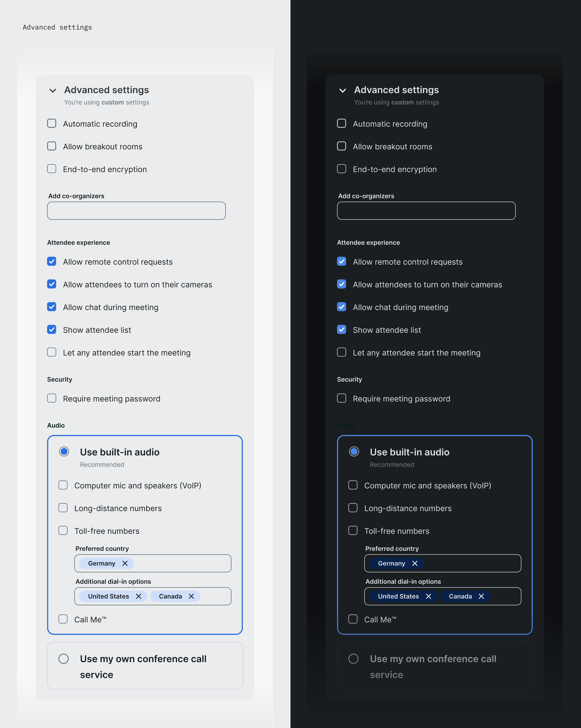Enable Automatic recording
The width and height of the screenshot is (581, 728).
pyautogui.click(x=51, y=124)
